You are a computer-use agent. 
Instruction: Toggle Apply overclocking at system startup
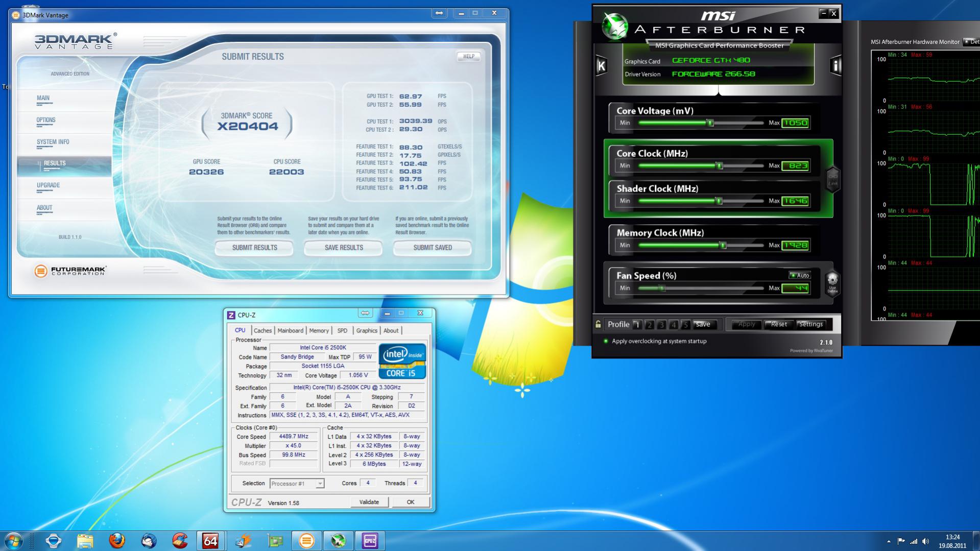pyautogui.click(x=606, y=341)
